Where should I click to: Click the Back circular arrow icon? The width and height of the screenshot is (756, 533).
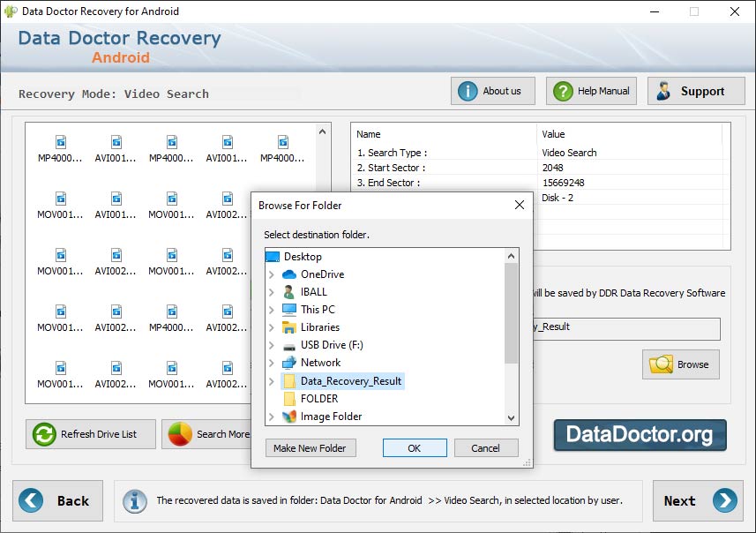click(x=31, y=500)
